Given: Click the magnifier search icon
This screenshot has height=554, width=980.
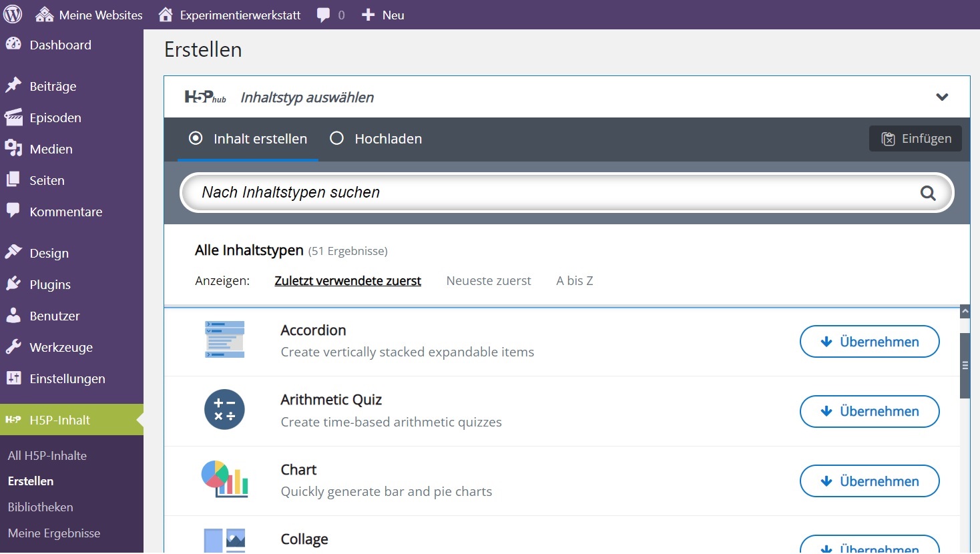Looking at the screenshot, I should tap(928, 193).
